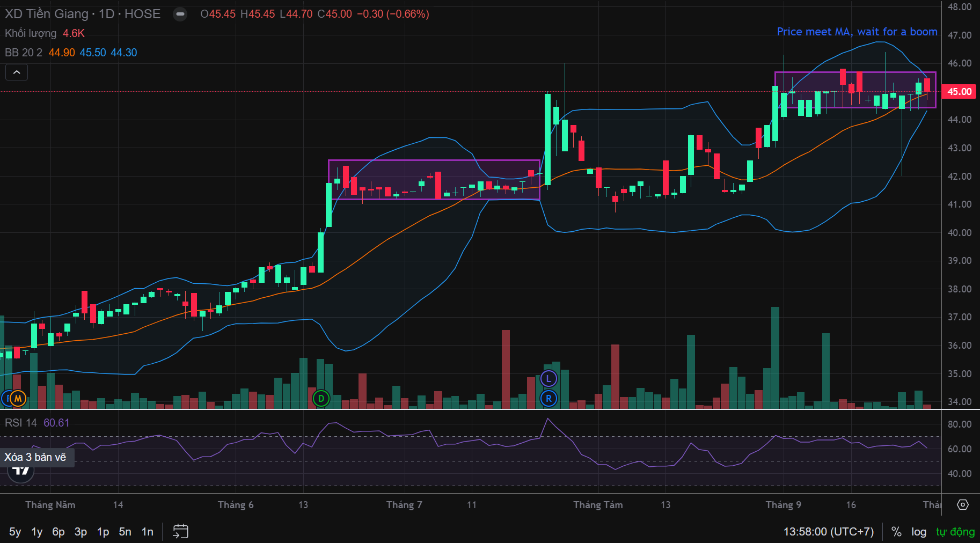This screenshot has width=980, height=543.
Task: Toggle tự động auto scale
Action: click(955, 532)
